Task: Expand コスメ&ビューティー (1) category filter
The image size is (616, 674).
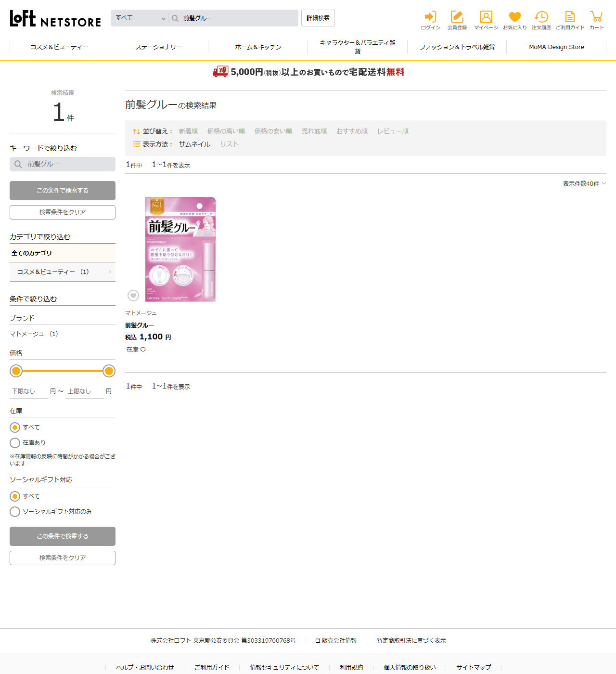Action: point(63,272)
